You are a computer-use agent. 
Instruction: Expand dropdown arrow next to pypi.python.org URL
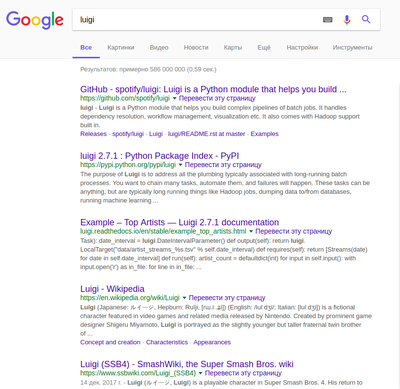pyautogui.click(x=180, y=165)
